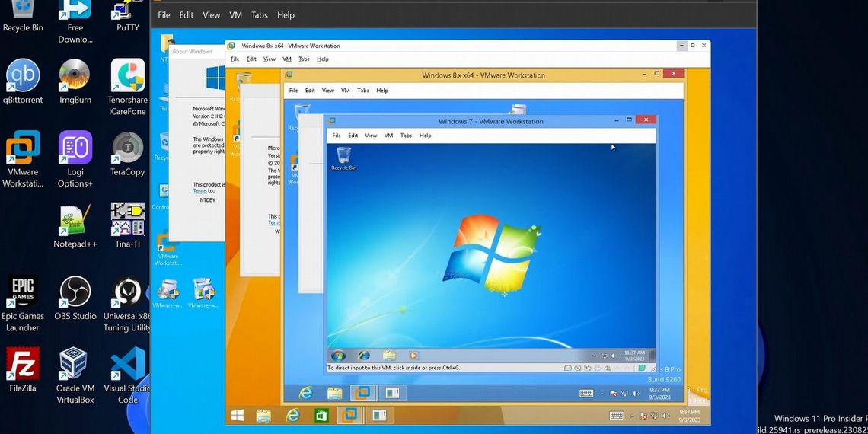The height and width of the screenshot is (434, 868).
Task: Expand hidden tray icons on orange Windows 8.1 taskbar
Action: click(632, 415)
